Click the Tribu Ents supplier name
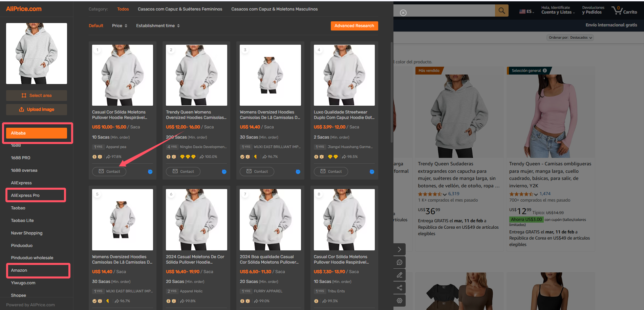Screen dimensions: 644x310 click(x=336, y=291)
